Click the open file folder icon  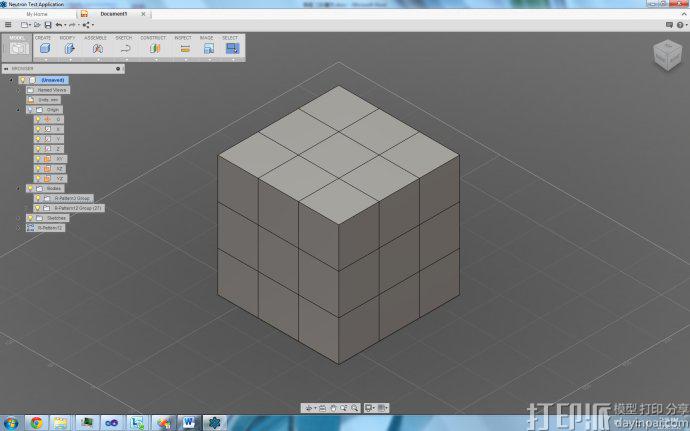point(37,25)
